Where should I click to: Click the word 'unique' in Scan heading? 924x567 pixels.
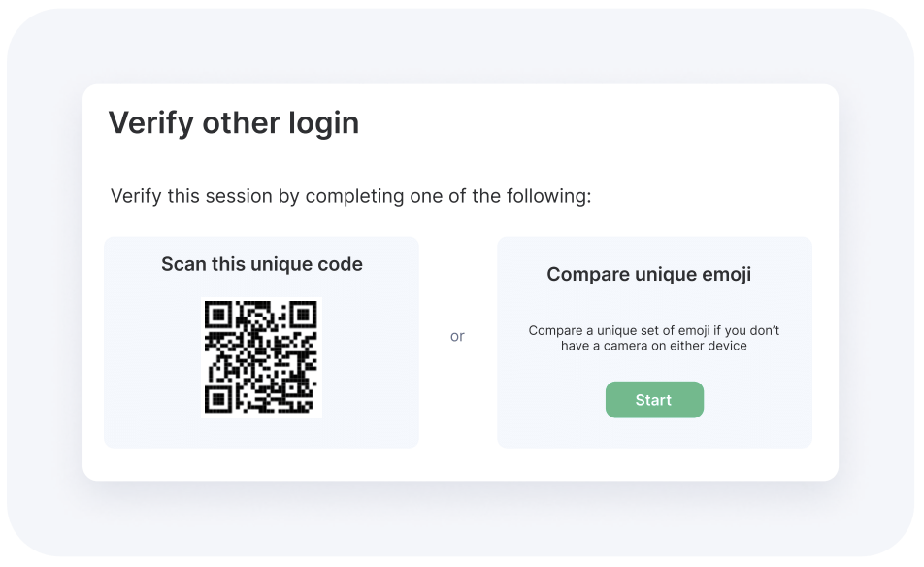pyautogui.click(x=281, y=265)
